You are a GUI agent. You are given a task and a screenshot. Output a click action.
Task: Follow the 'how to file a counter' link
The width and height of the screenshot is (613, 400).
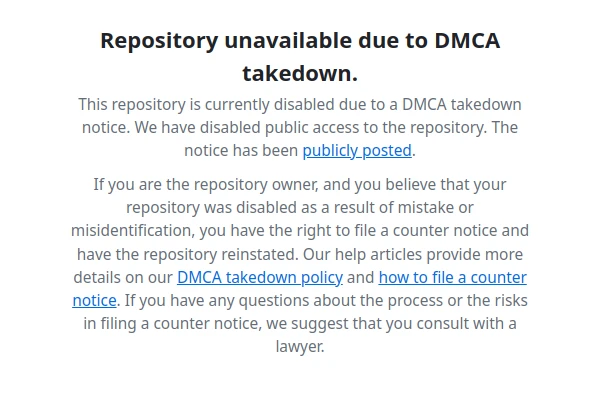pyautogui.click(x=452, y=278)
